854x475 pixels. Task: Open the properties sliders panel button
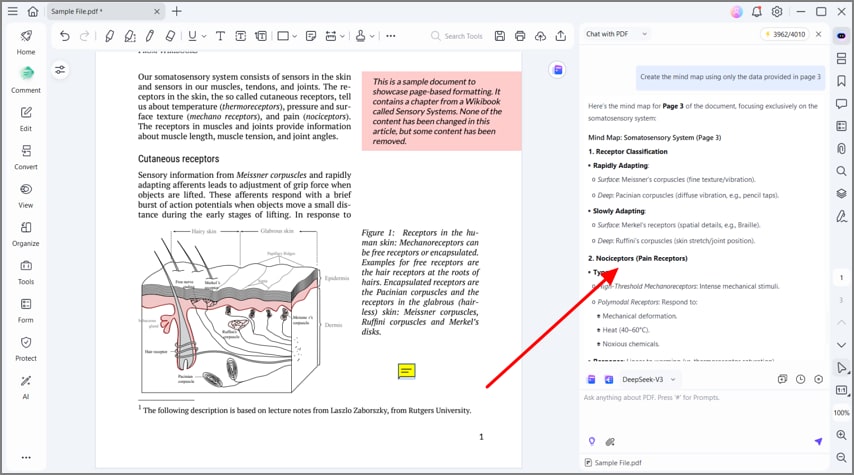pyautogui.click(x=60, y=70)
